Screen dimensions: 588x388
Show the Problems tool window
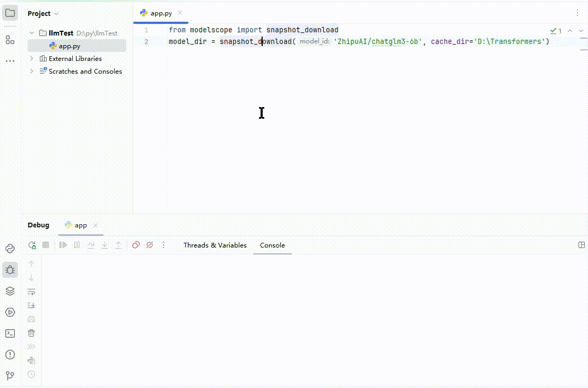click(10, 355)
